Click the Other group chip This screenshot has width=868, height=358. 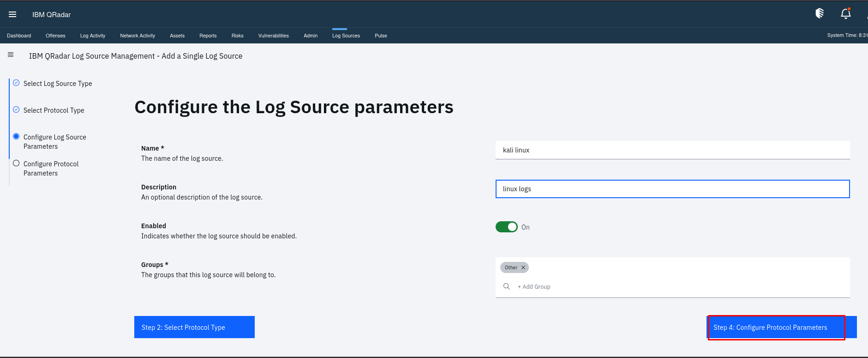514,267
